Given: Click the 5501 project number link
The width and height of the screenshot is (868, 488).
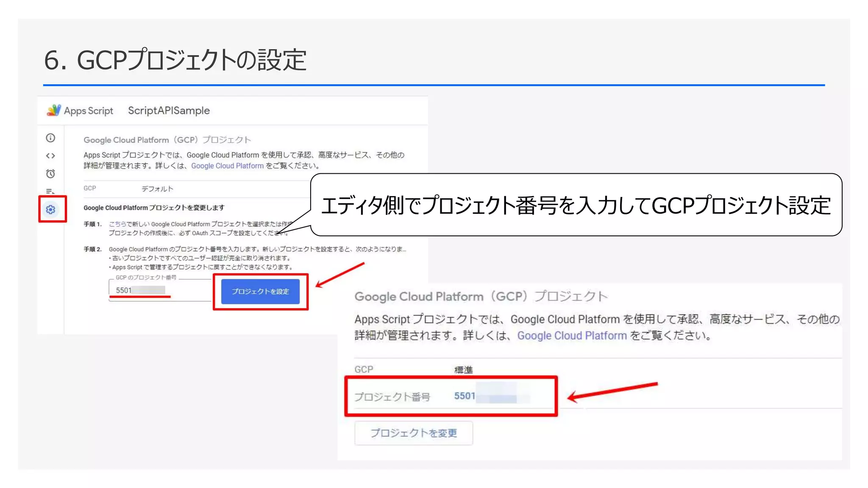Looking at the screenshot, I should click(465, 396).
